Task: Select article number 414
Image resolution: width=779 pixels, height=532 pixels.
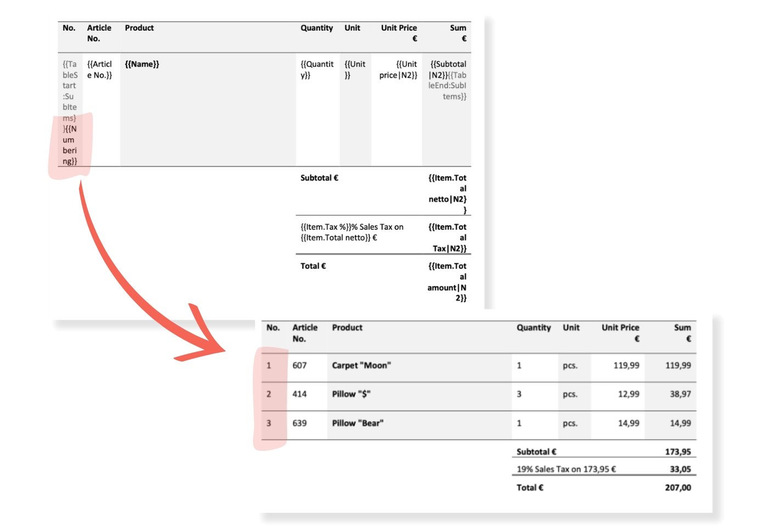Action: click(x=300, y=394)
